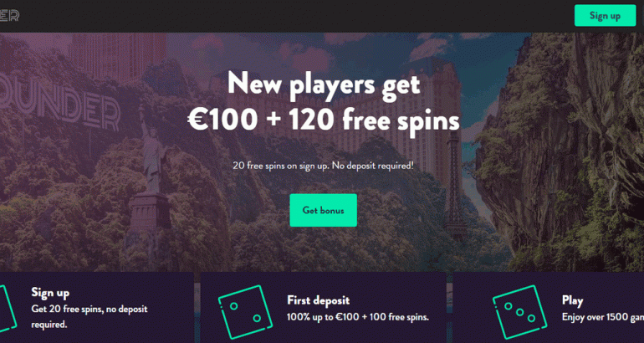The image size is (644, 343).
Task: Click the tall skyscraper above the Wunder sign
Action: click(x=117, y=58)
